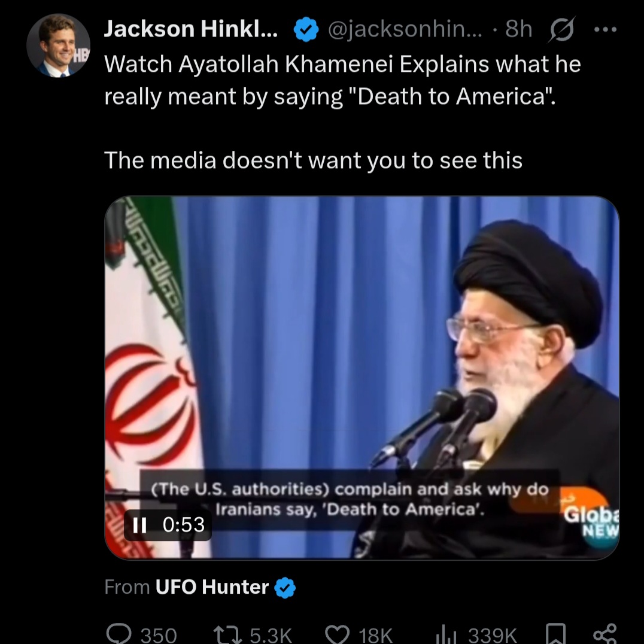Open the 8h timestamp link
Viewport: 644px width, 644px height.
click(x=519, y=29)
